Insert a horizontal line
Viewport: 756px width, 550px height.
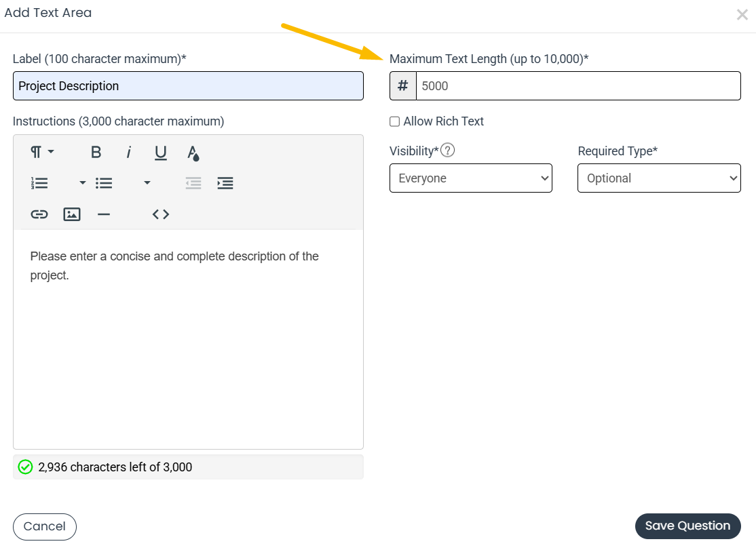[103, 214]
